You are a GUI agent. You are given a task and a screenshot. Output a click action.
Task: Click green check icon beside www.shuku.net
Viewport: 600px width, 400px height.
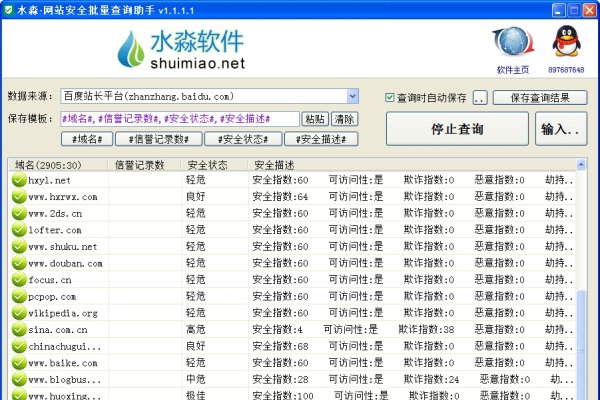click(x=19, y=247)
